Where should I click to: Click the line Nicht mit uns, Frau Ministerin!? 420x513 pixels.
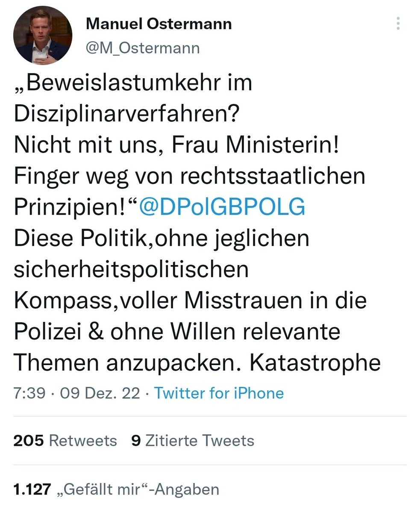[x=176, y=145]
